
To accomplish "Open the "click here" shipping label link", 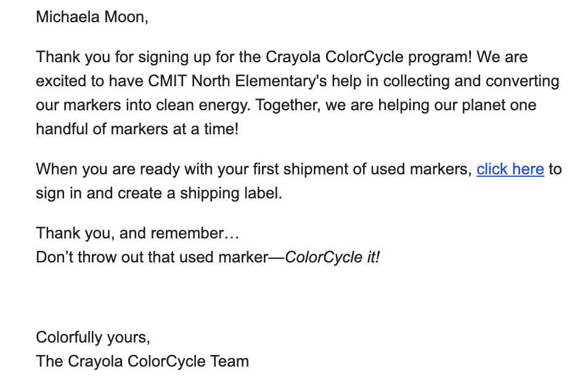I will point(510,169).
